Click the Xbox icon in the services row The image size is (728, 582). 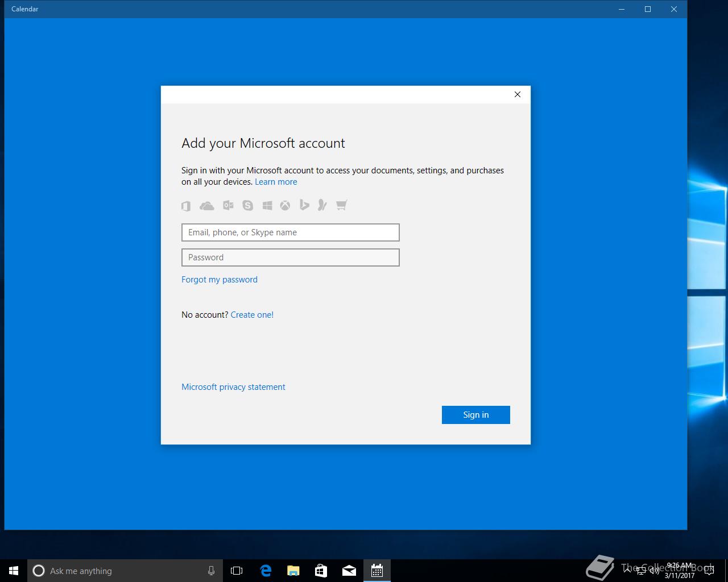pyautogui.click(x=285, y=205)
